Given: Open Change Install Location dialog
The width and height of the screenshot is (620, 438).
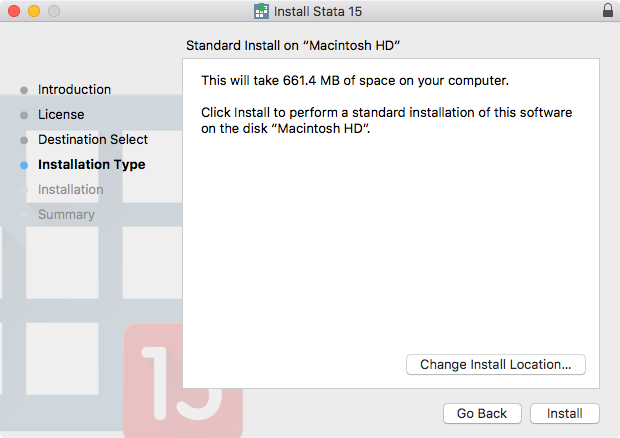Looking at the screenshot, I should click(495, 364).
